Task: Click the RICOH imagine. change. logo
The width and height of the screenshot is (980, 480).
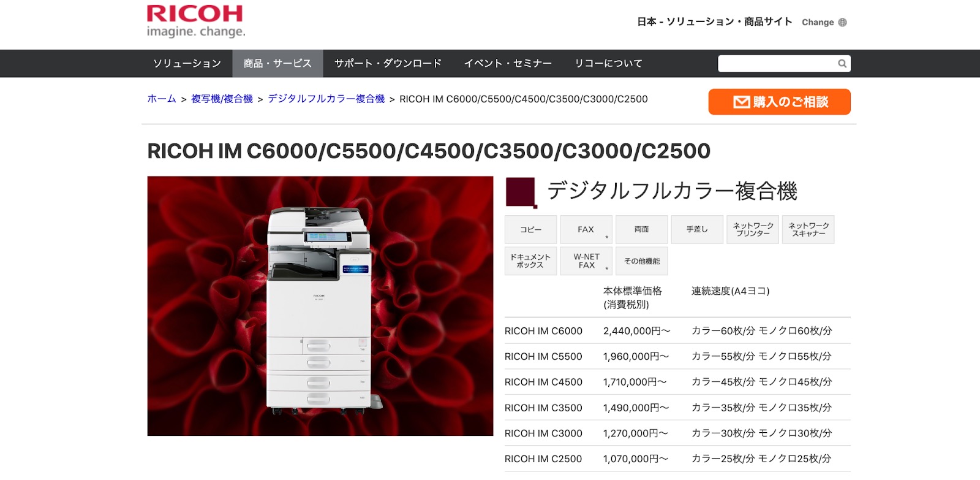Action: point(196,21)
